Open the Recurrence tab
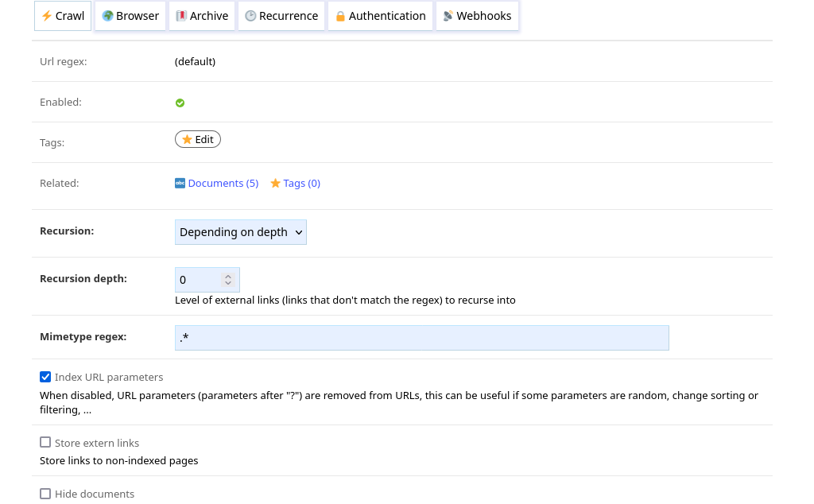 pyautogui.click(x=281, y=16)
